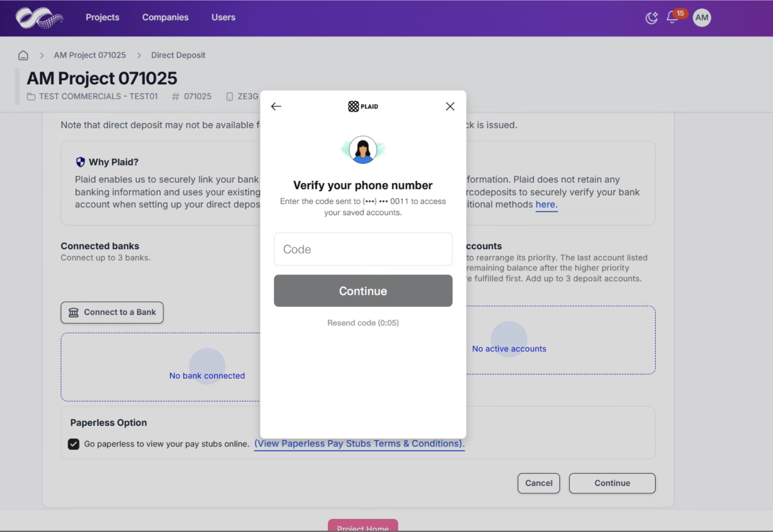Screen dimensions: 773x532
Task: Click Resend code link
Action: (x=363, y=323)
